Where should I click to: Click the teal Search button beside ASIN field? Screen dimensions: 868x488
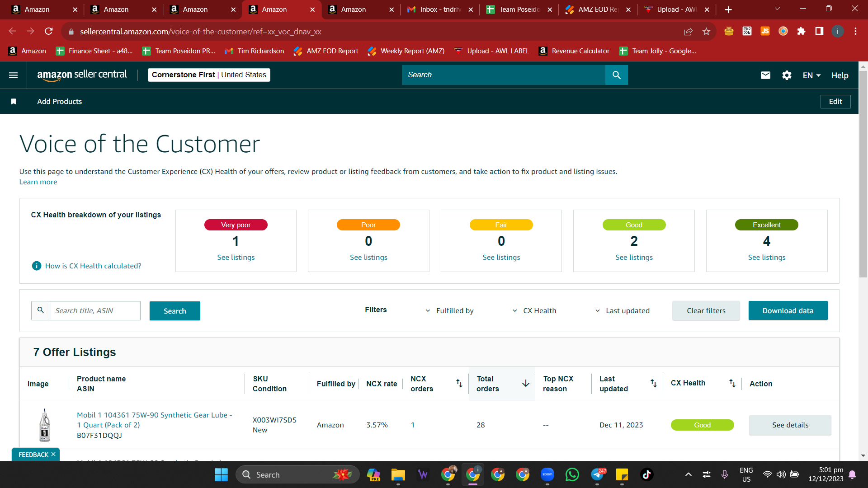[x=175, y=311]
